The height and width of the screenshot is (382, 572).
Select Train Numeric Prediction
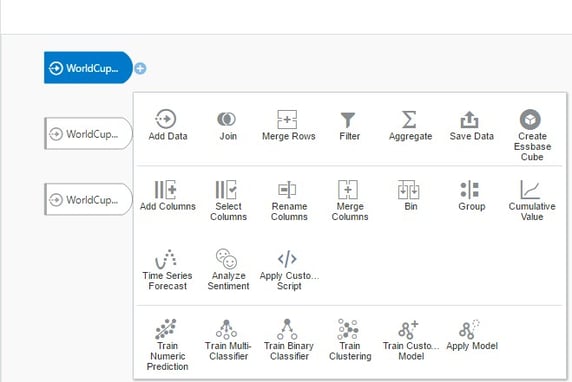point(167,345)
